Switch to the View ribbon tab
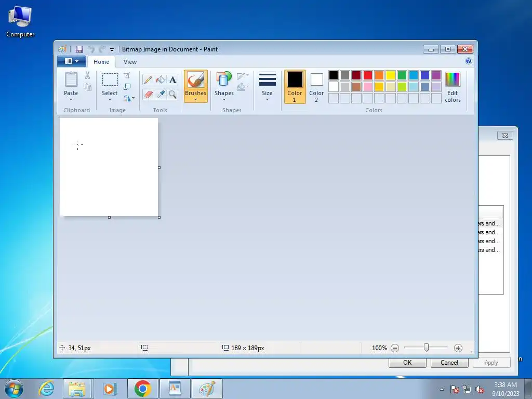 [x=130, y=62]
